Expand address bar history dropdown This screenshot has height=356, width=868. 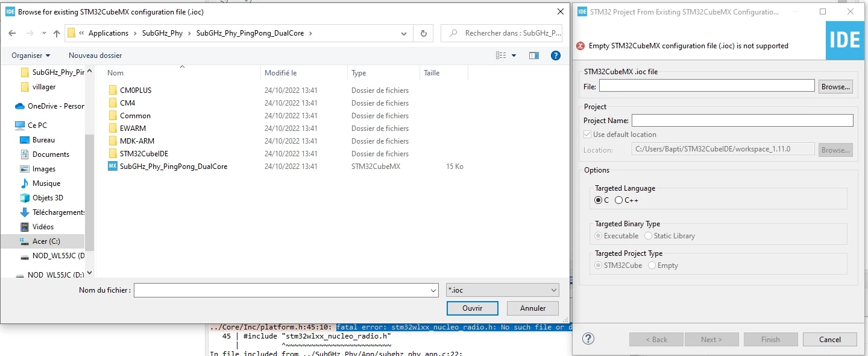(x=404, y=33)
